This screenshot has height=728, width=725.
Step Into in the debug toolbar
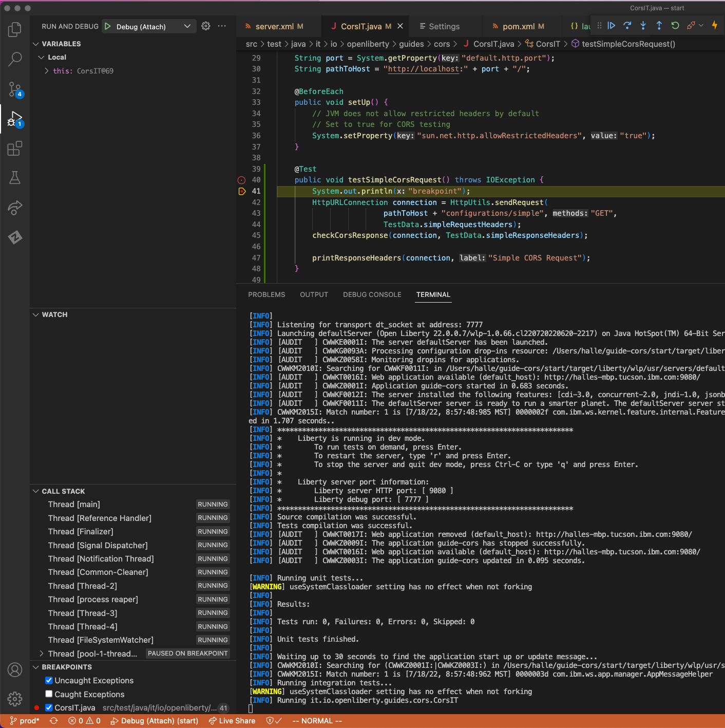pos(643,25)
